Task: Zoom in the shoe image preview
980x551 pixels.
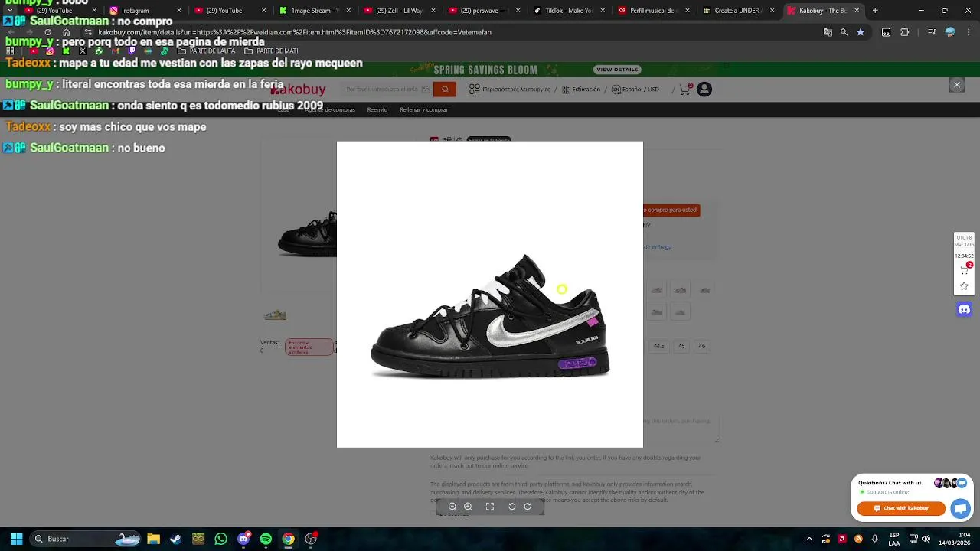Action: [x=468, y=507]
